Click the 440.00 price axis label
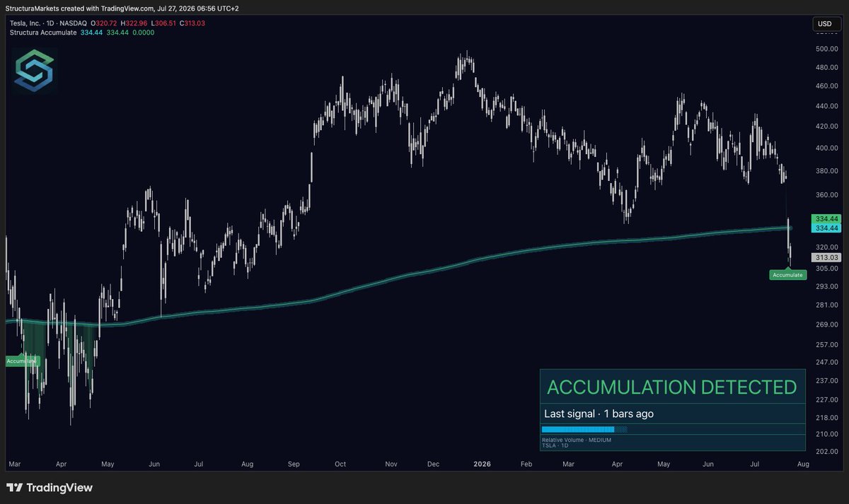 [826, 107]
